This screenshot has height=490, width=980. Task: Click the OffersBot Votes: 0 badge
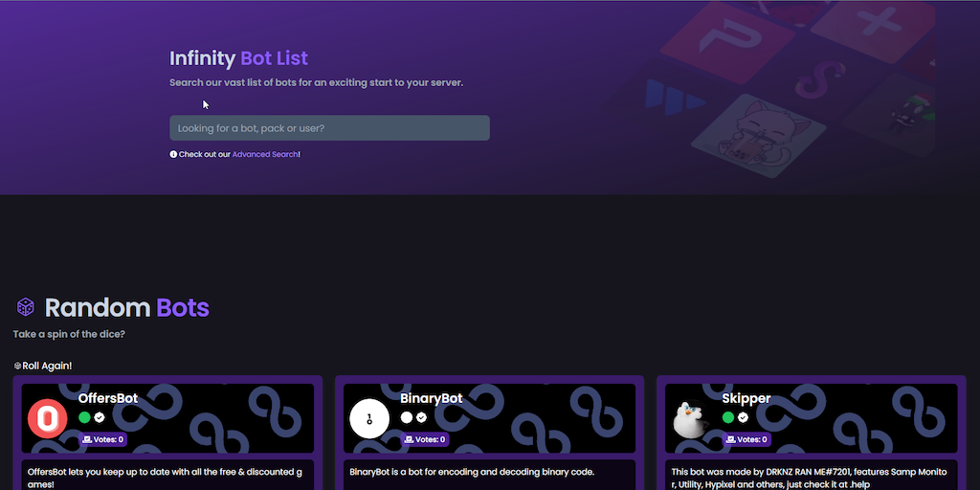tap(102, 439)
